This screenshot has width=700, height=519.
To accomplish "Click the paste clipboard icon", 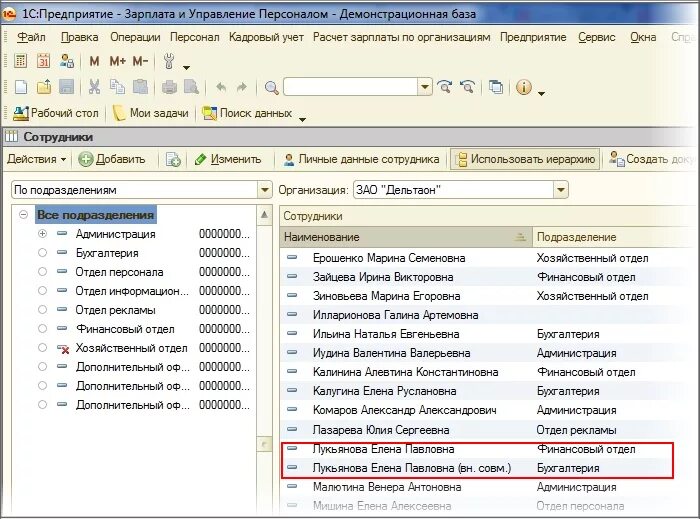I will [x=140, y=87].
